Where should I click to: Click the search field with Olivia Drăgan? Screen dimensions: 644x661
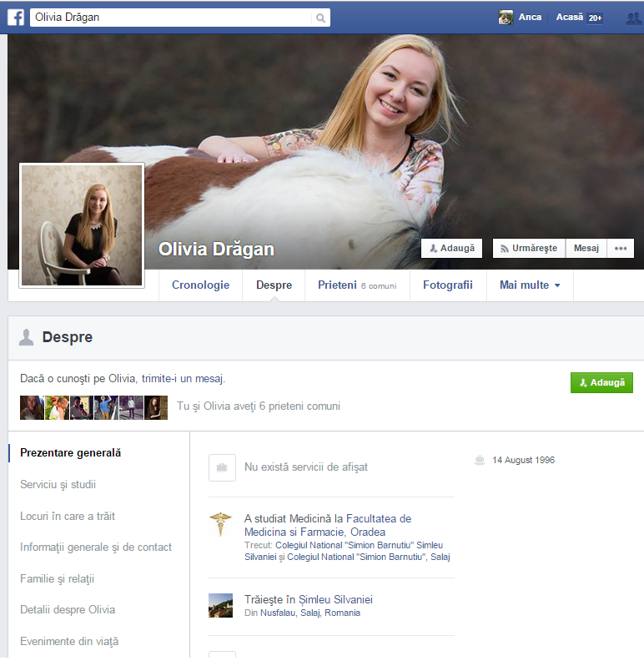[x=171, y=18]
